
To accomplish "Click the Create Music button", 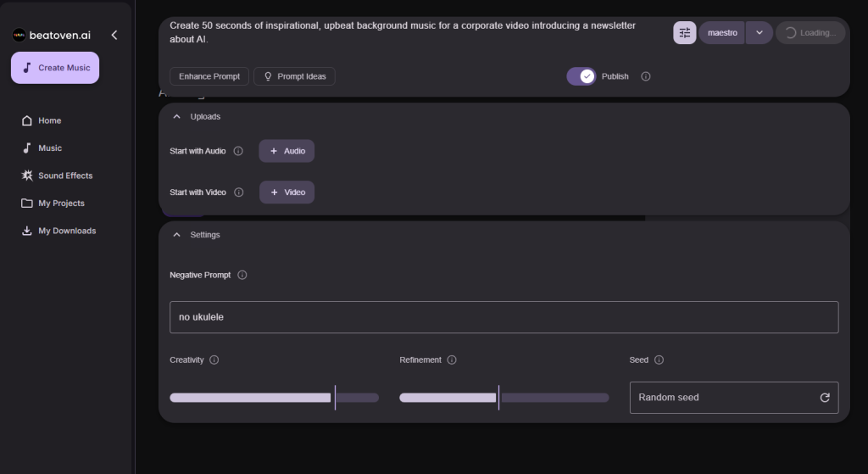I will (55, 68).
